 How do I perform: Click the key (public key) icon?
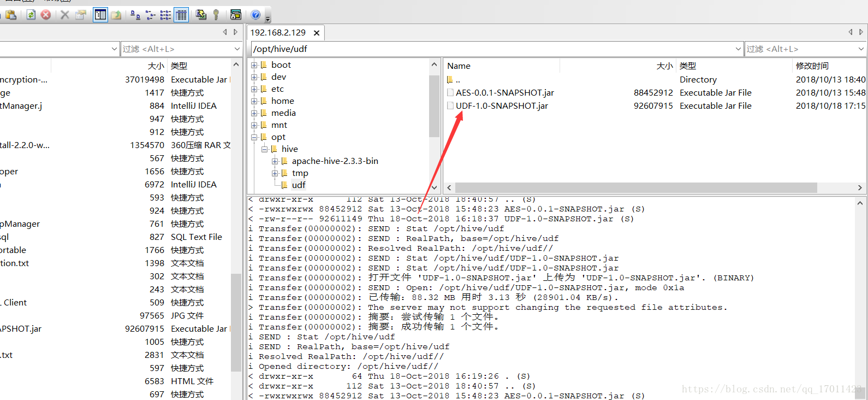pos(216,15)
